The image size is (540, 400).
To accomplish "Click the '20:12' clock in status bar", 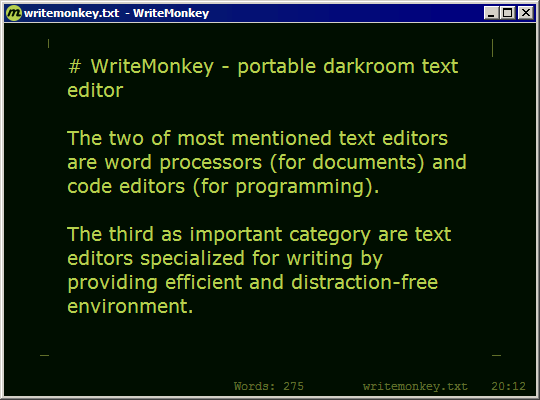I will click(x=508, y=386).
